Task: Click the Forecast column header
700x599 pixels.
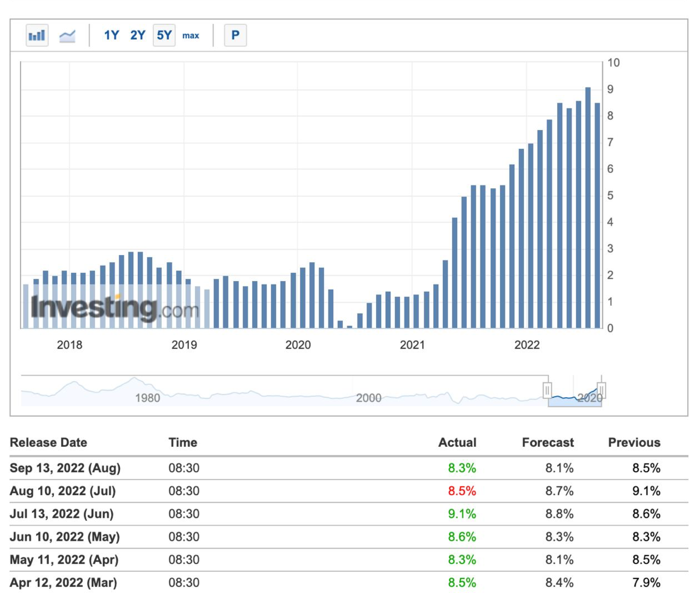Action: point(547,442)
